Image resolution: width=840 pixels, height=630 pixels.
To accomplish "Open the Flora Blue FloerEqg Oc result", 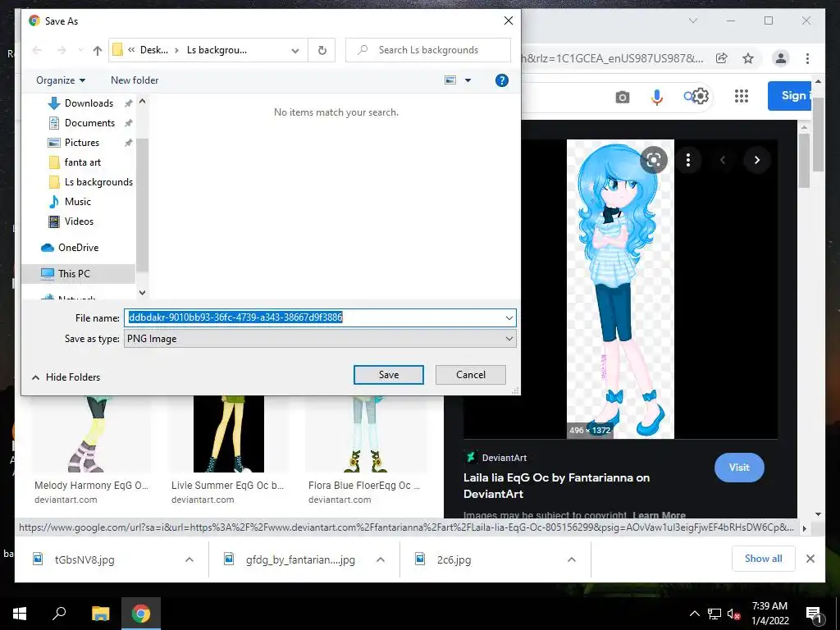I will [364, 486].
